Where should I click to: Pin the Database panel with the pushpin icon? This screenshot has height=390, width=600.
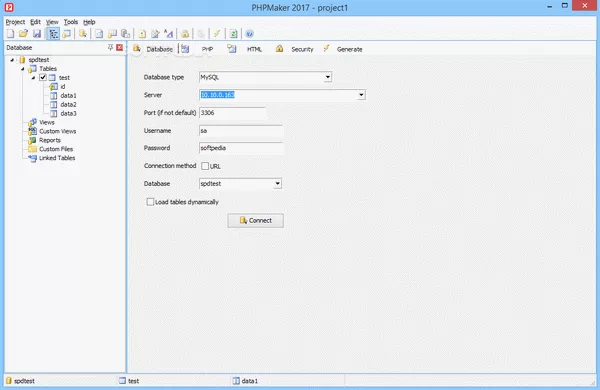click(110, 47)
